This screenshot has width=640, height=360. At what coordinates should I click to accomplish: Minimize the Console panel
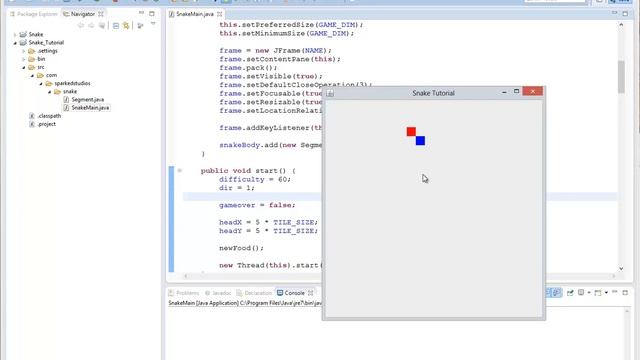615,292
